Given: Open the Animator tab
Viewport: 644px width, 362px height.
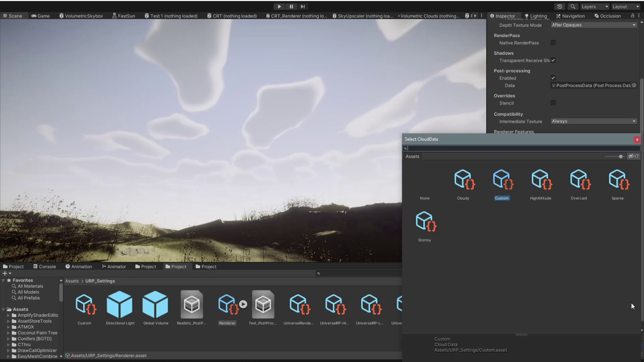Looking at the screenshot, I should [x=114, y=266].
